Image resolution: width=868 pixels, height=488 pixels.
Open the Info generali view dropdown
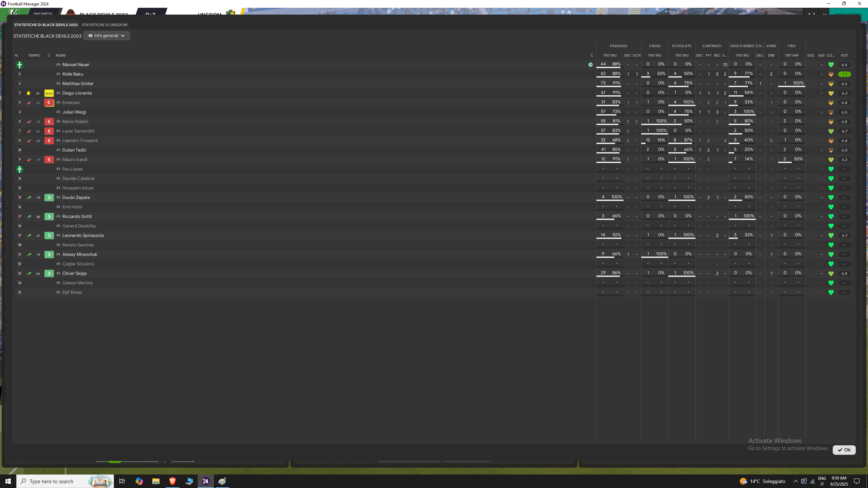[x=106, y=36]
